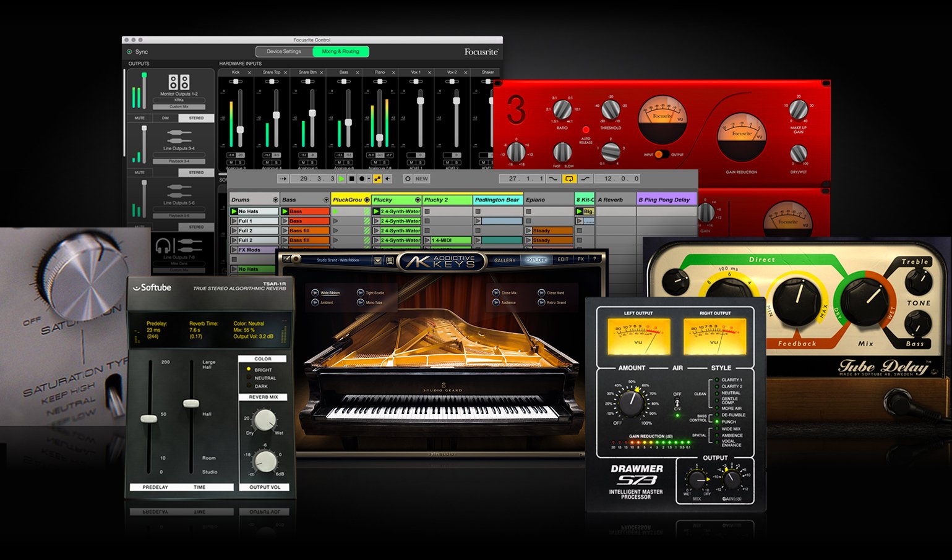
Task: Launch the Full 1 clip in Drums track
Action: pos(234,221)
